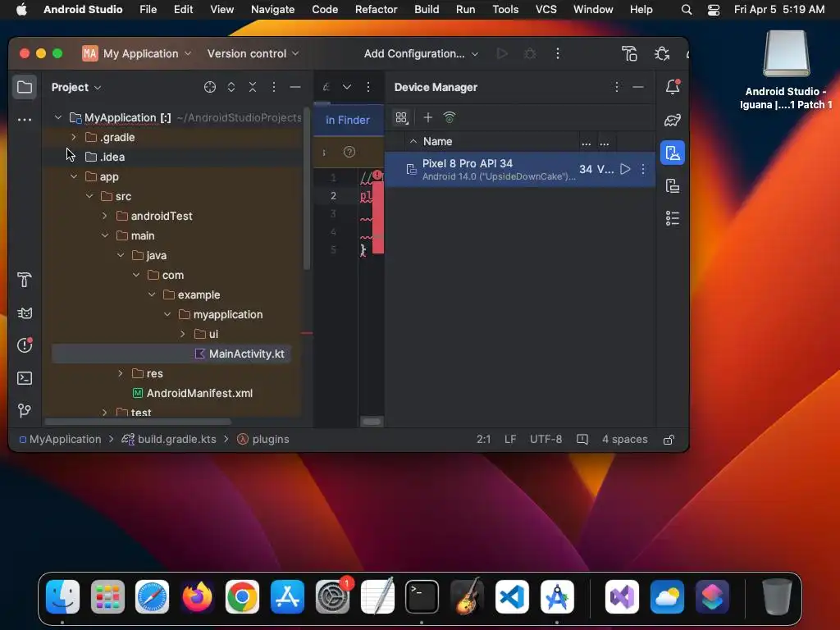This screenshot has width=840, height=630.
Task: Click the Build hammer icon in top toolbar
Action: pos(629,53)
